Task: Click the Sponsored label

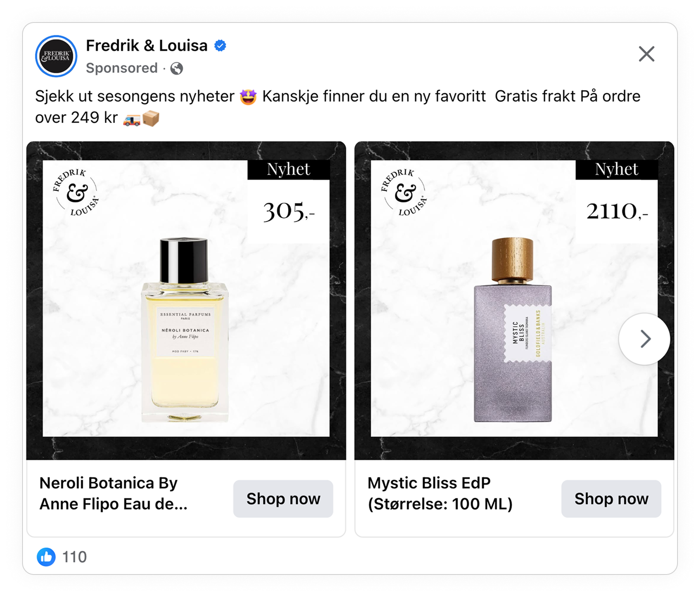Action: point(122,68)
